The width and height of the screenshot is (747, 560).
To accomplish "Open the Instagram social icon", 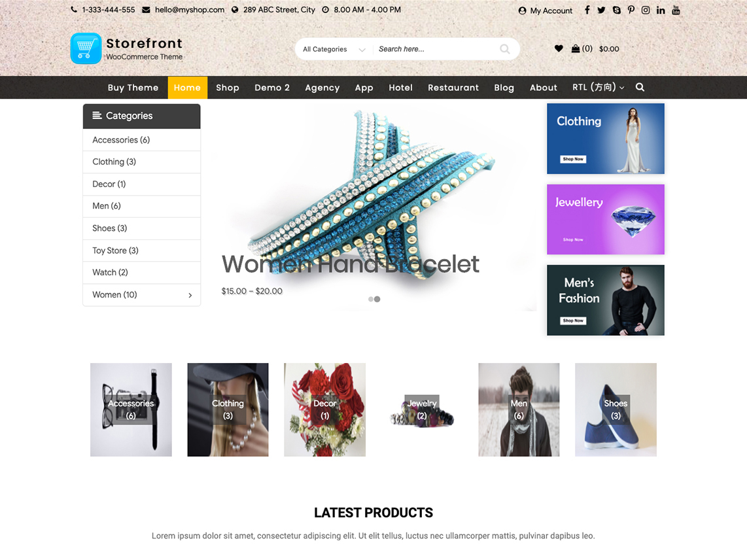I will [x=646, y=10].
